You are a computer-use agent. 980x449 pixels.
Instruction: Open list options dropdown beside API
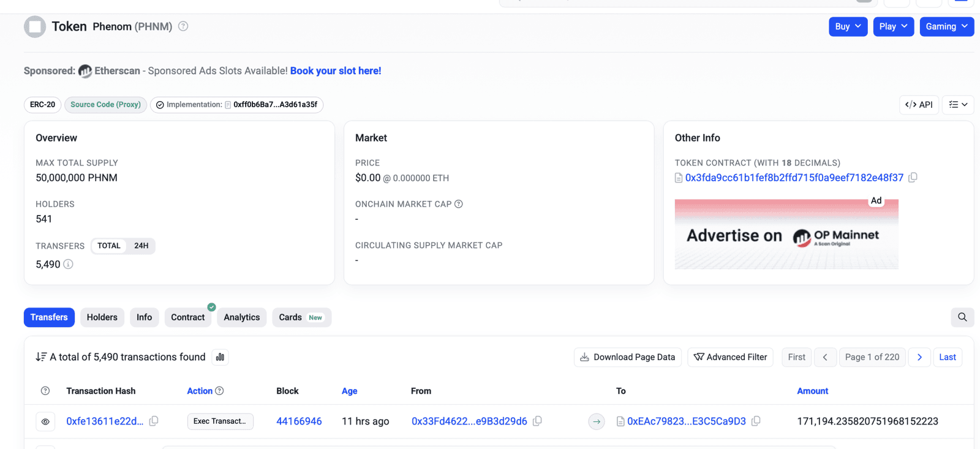point(959,105)
